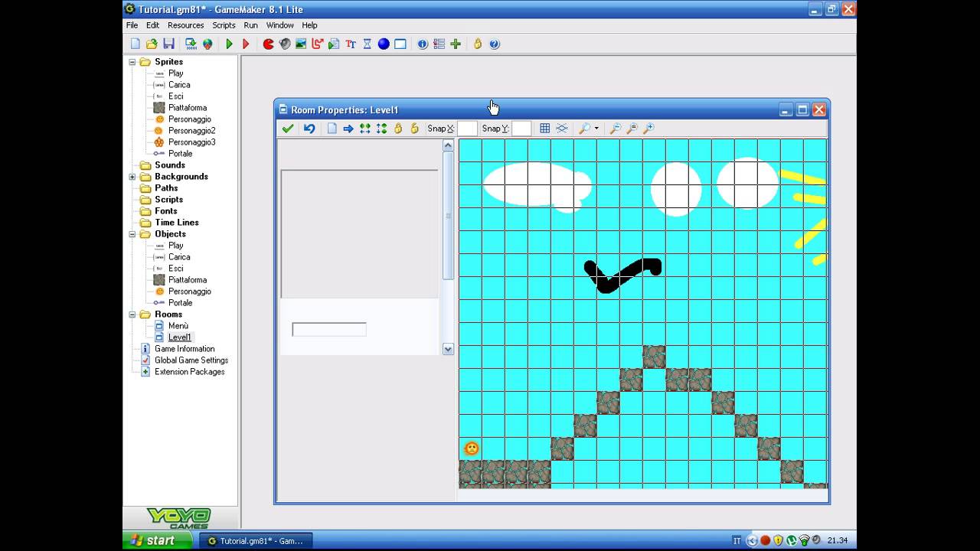This screenshot has height=551, width=980.
Task: Collapse the Rooms folder
Action: point(132,315)
